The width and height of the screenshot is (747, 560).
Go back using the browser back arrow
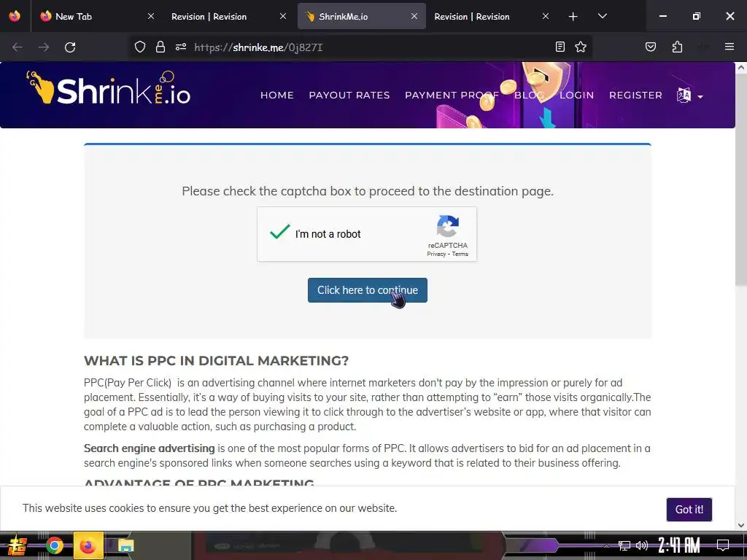18,47
